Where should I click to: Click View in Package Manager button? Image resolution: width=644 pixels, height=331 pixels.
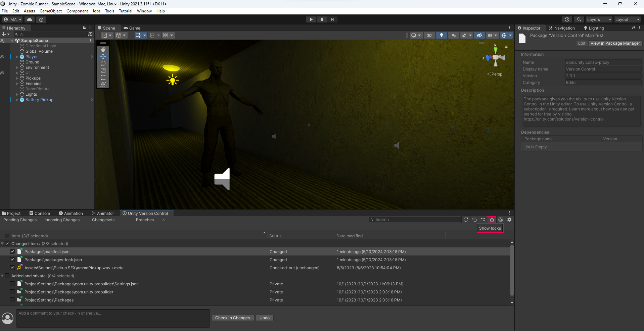point(615,43)
